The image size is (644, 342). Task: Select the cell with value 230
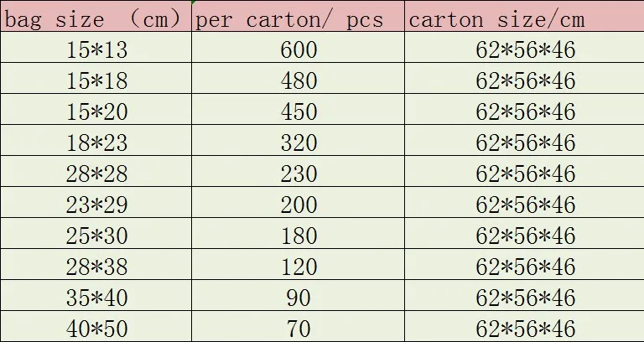coord(299,174)
